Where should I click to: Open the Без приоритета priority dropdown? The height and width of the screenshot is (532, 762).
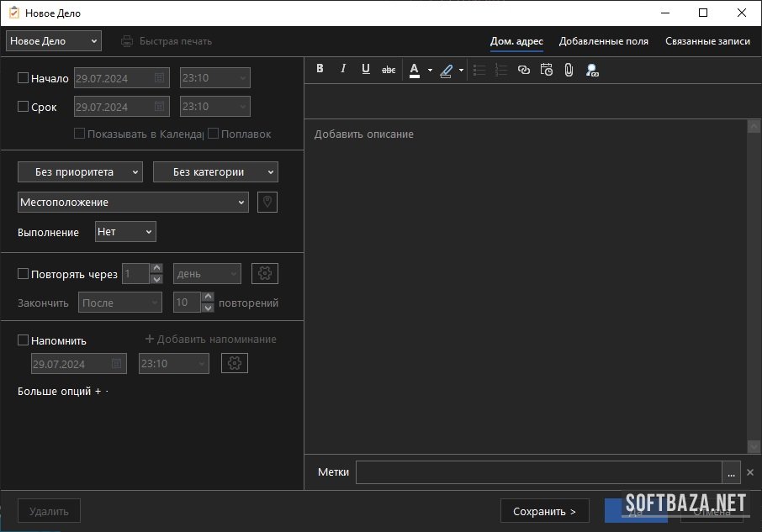pos(80,172)
